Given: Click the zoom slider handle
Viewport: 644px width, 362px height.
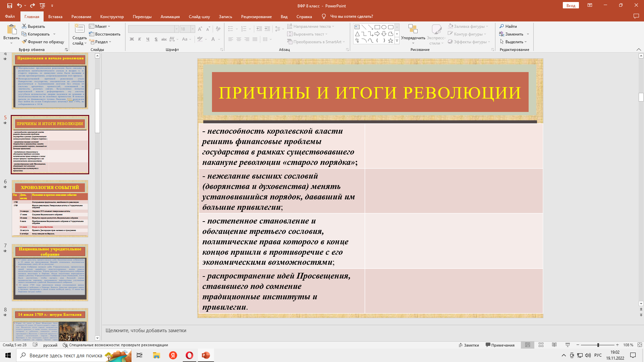Looking at the screenshot, I should point(598,345).
